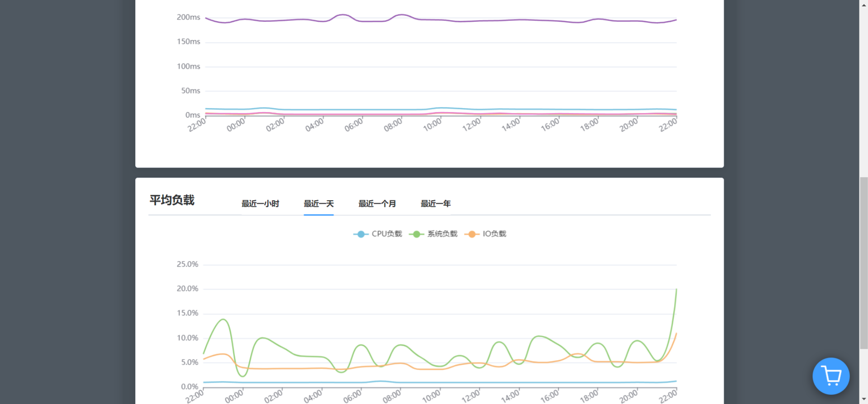Select the 最近一天 tab
868x404 pixels.
pyautogui.click(x=318, y=204)
